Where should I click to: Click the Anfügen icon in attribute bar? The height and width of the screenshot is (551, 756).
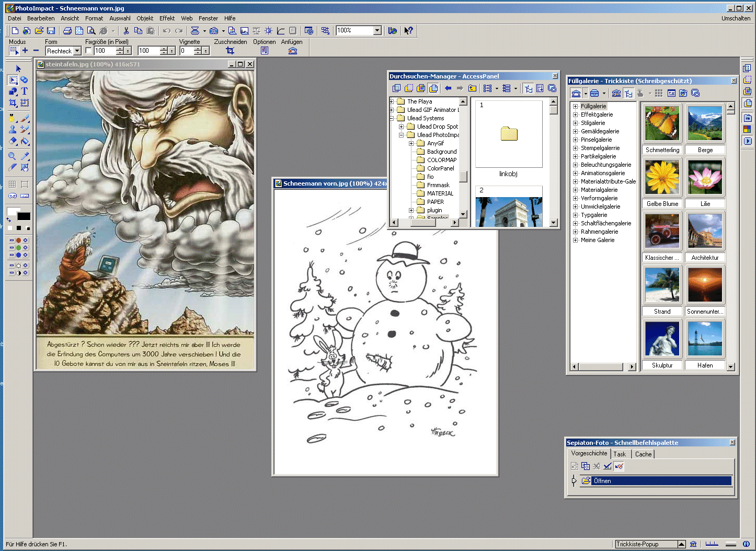(x=293, y=51)
